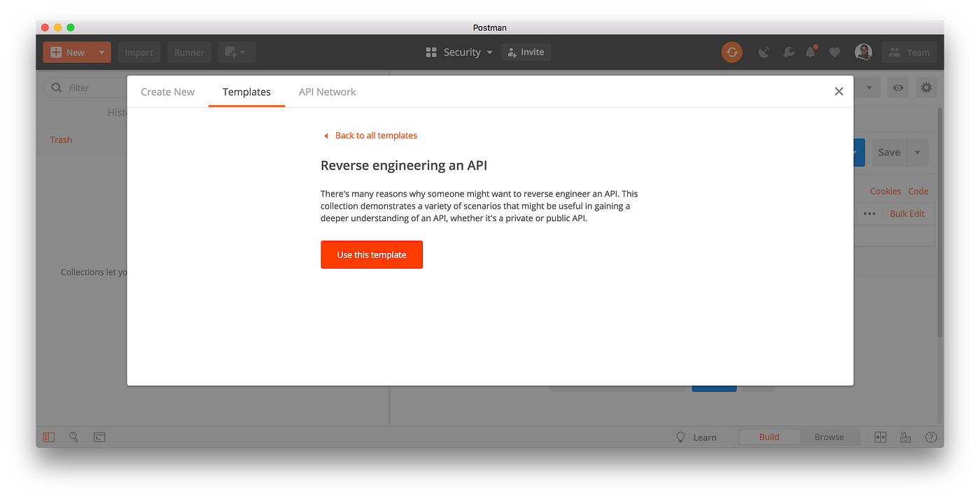
Task: Switch to the API Network tab
Action: pyautogui.click(x=328, y=92)
